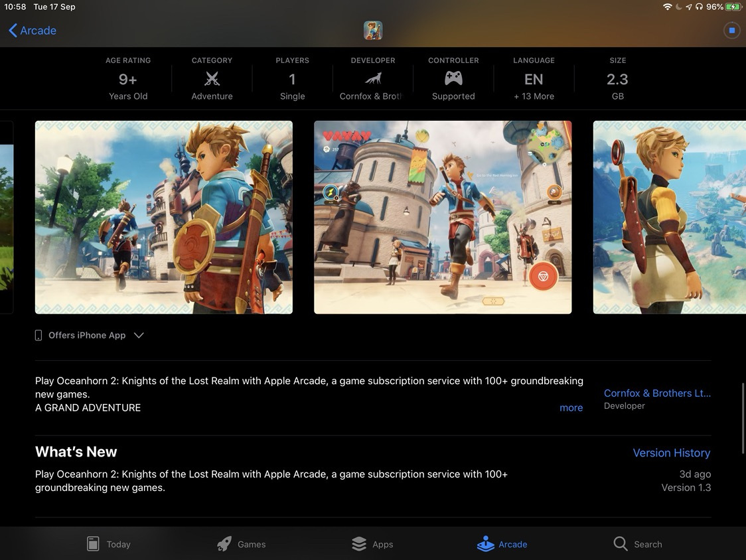This screenshot has height=560, width=746.
Task: Switch to the Games tab label
Action: [x=252, y=544]
